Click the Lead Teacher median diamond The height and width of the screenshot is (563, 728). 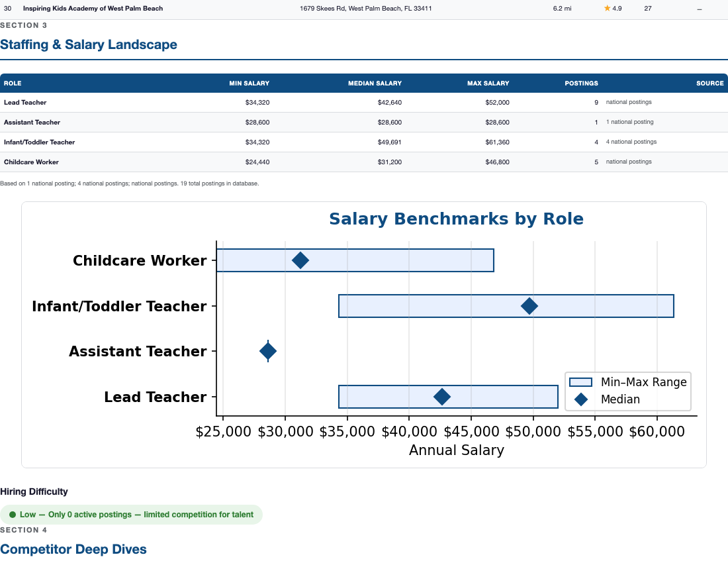442,397
